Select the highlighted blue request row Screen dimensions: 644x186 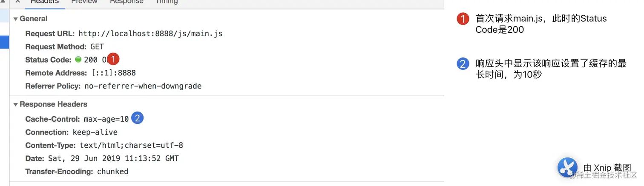pos(4,42)
